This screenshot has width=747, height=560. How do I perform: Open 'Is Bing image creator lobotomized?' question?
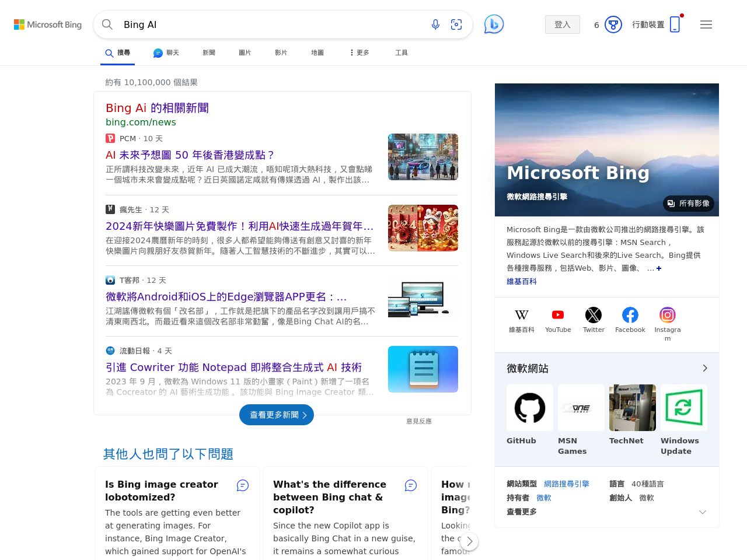[162, 491]
